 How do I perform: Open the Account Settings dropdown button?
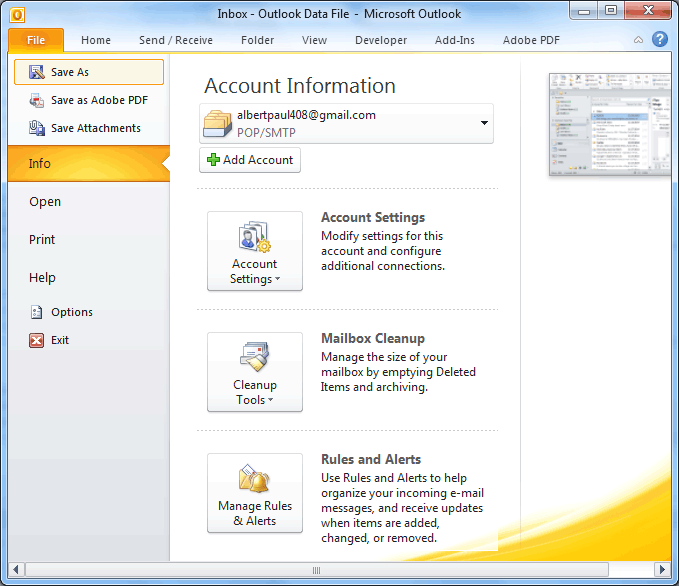(255, 251)
